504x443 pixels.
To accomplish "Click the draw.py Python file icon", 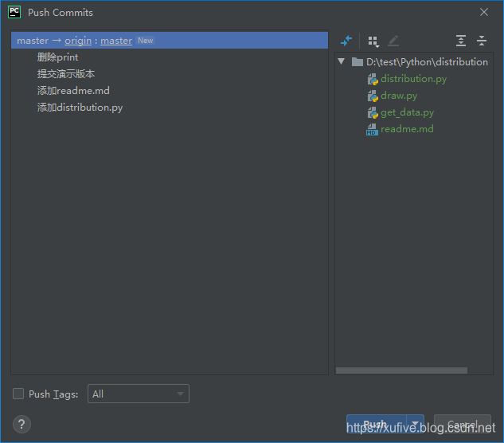I will (x=373, y=96).
